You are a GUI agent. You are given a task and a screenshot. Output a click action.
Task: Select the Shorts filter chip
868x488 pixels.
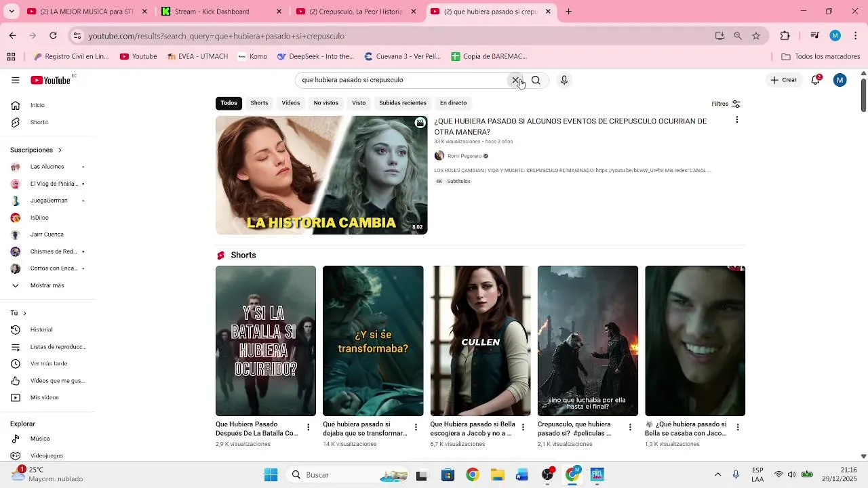259,103
